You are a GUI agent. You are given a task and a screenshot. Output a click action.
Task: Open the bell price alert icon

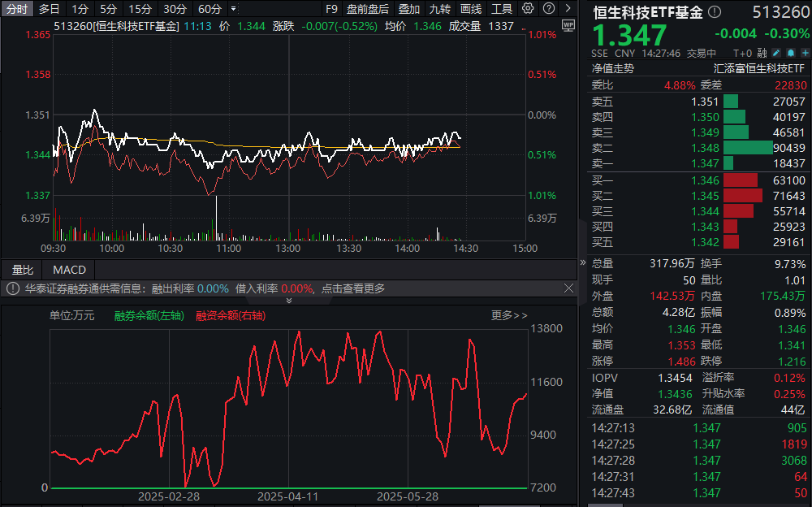[x=790, y=53]
